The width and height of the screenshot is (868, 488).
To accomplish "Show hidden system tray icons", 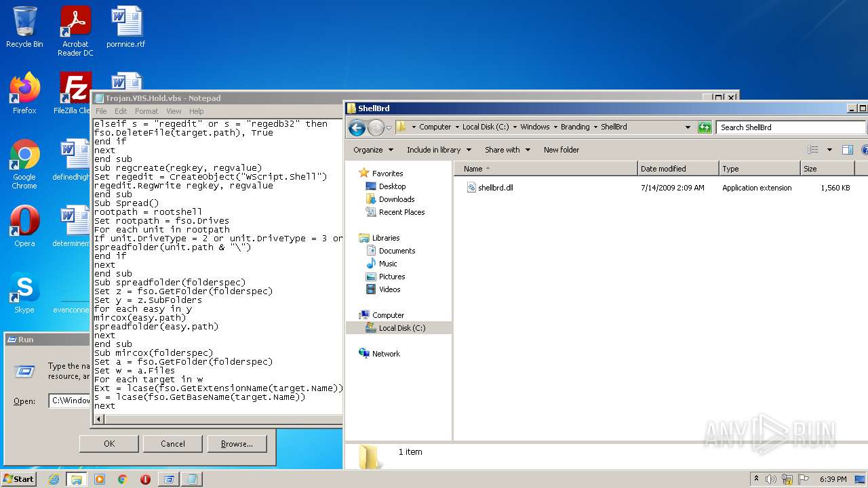I will [756, 479].
